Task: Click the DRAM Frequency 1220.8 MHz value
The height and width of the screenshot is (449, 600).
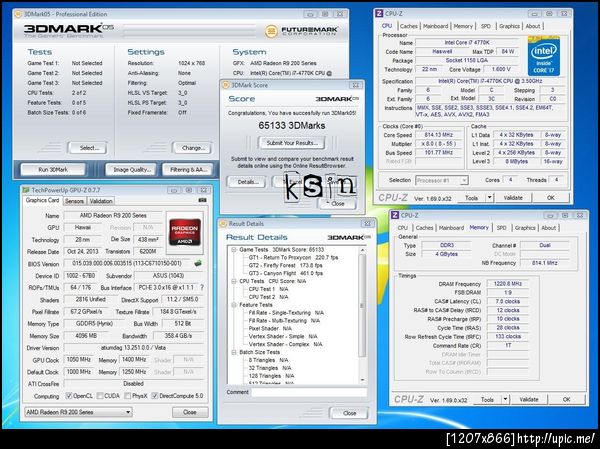Action: (508, 284)
